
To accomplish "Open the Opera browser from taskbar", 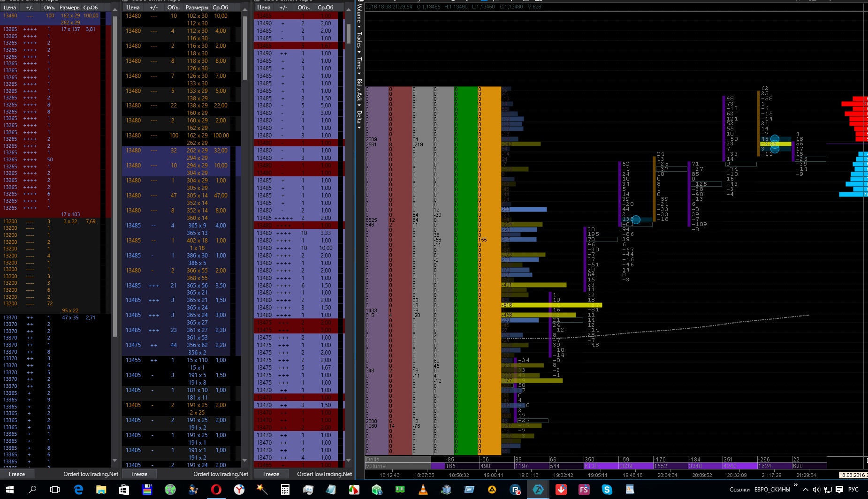I will coord(216,490).
